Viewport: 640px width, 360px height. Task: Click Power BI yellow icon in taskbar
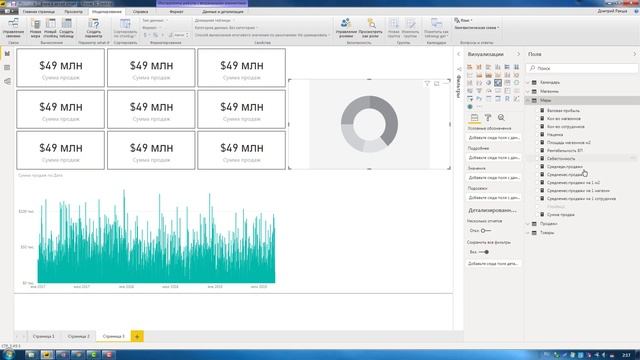47,355
